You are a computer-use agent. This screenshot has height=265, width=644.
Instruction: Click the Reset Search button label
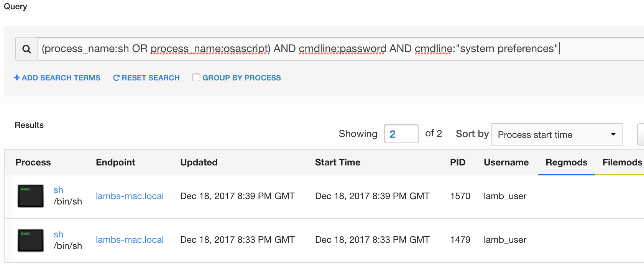pos(151,78)
